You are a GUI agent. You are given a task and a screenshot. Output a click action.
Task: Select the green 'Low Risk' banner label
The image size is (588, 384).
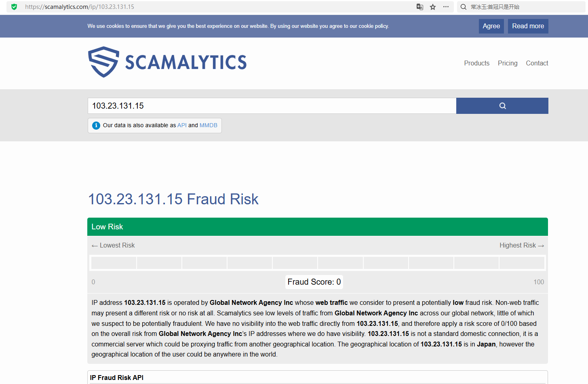(x=107, y=227)
